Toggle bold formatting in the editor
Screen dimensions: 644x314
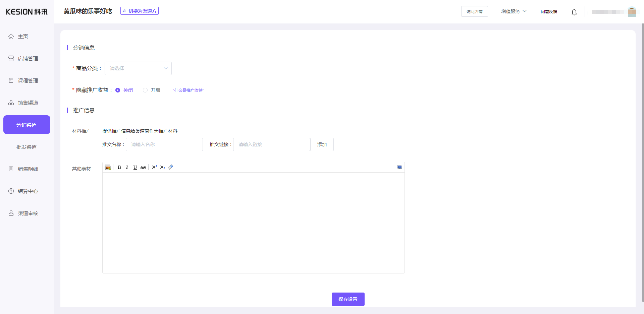point(119,167)
